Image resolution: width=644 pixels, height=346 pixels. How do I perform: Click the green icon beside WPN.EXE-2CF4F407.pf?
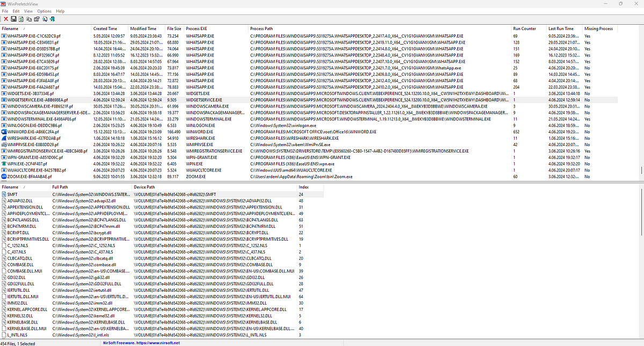pos(4,164)
